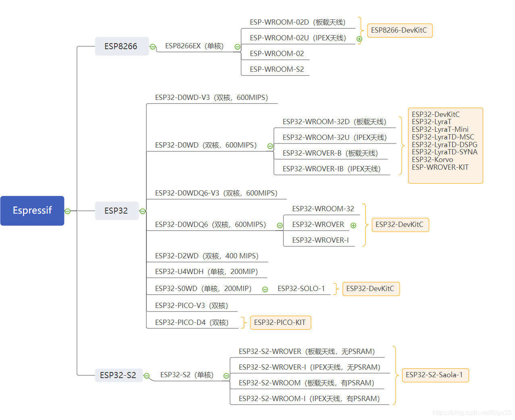Image resolution: width=515 pixels, height=420 pixels.
Task: Select the ESP32-PICO-KIT summary box
Action: [280, 322]
